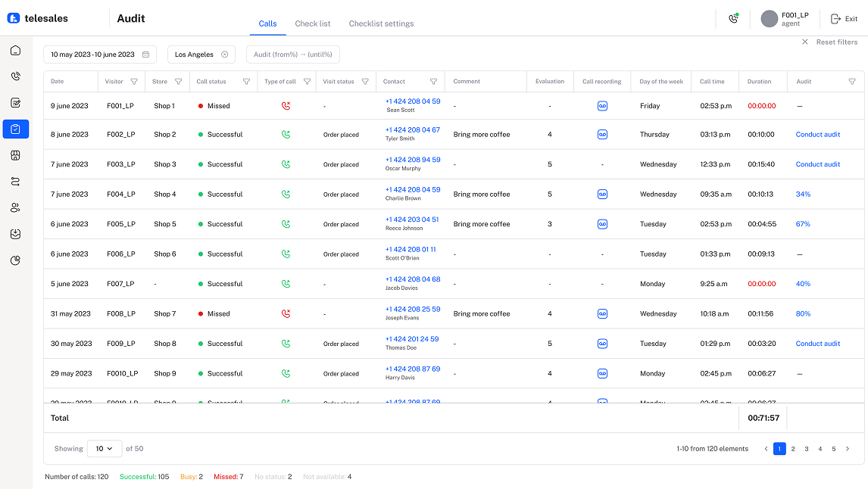Click the users icon in sidebar
This screenshot has width=868, height=489.
tap(16, 207)
